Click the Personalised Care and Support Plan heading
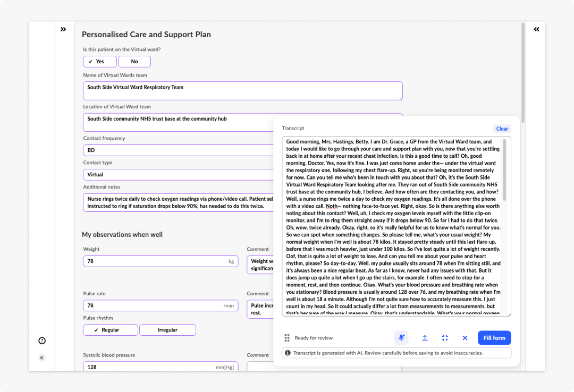574x392 pixels. 146,35
